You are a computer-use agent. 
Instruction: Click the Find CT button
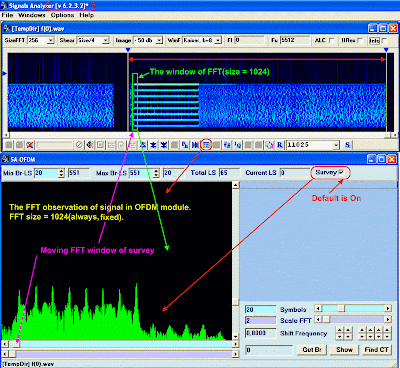point(376,350)
